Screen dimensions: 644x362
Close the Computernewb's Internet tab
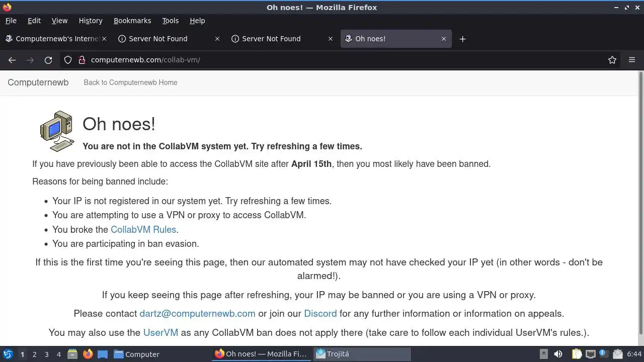104,39
